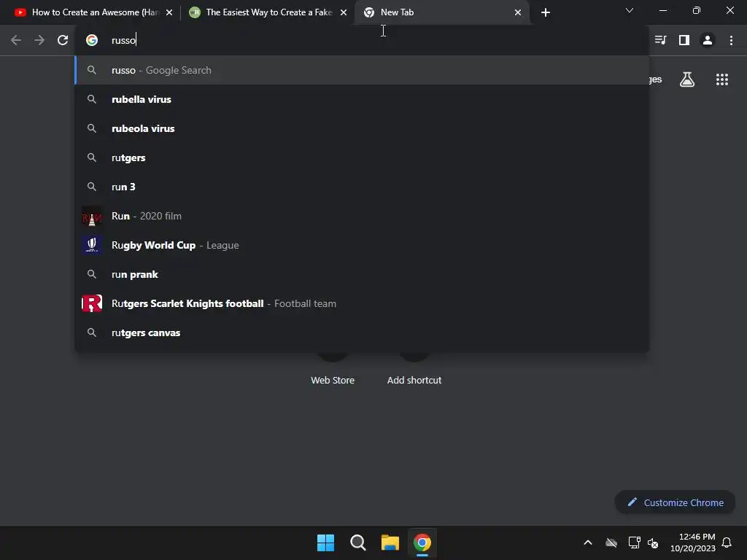Viewport: 747px width, 560px height.
Task: Pick the 'rutgers' suggestion
Action: (362, 157)
